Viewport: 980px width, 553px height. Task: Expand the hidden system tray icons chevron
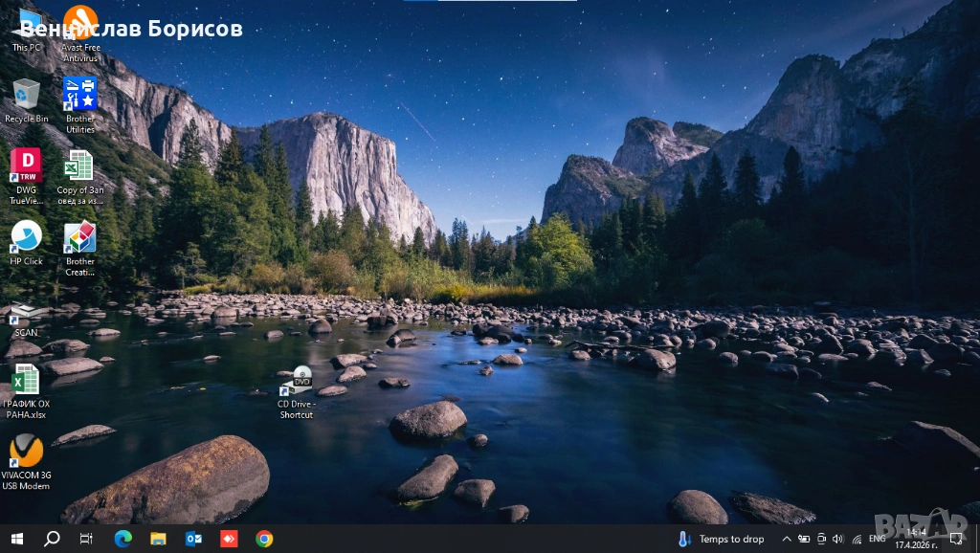(x=787, y=539)
